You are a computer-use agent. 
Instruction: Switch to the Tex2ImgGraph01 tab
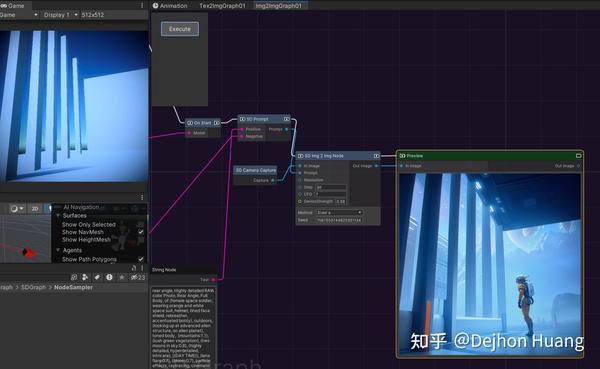pos(222,6)
